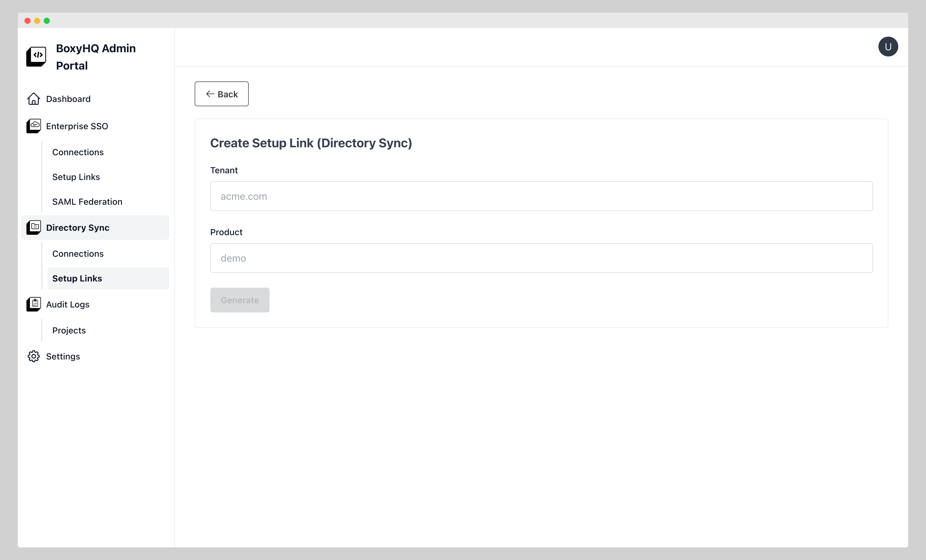Click the Back button
The image size is (926, 560).
pyautogui.click(x=221, y=94)
